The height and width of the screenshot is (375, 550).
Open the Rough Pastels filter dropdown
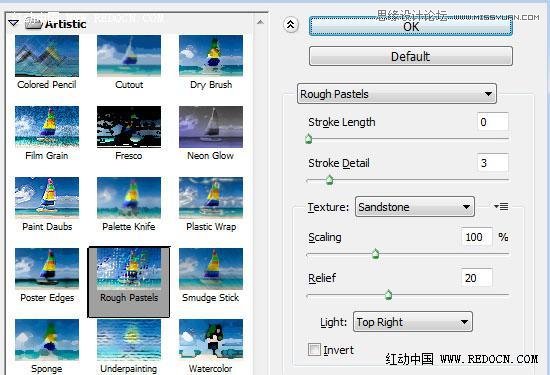tap(397, 94)
